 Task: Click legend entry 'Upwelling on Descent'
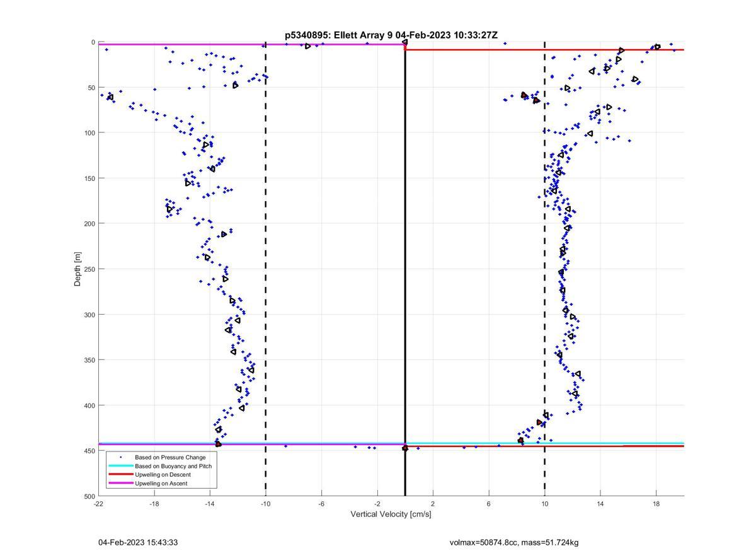163,475
